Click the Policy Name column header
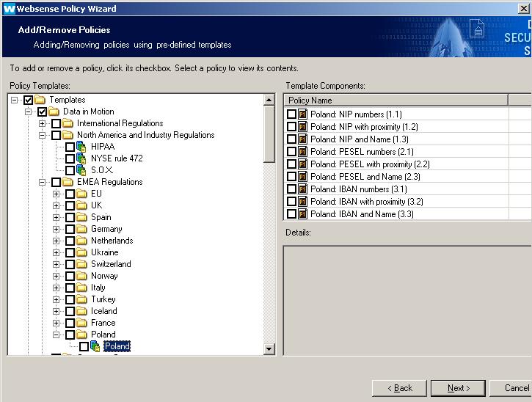 [x=396, y=100]
